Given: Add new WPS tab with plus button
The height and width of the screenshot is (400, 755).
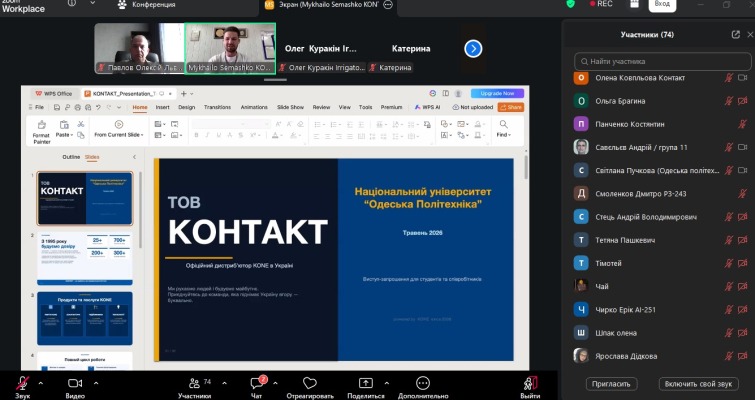Looking at the screenshot, I should (183, 94).
